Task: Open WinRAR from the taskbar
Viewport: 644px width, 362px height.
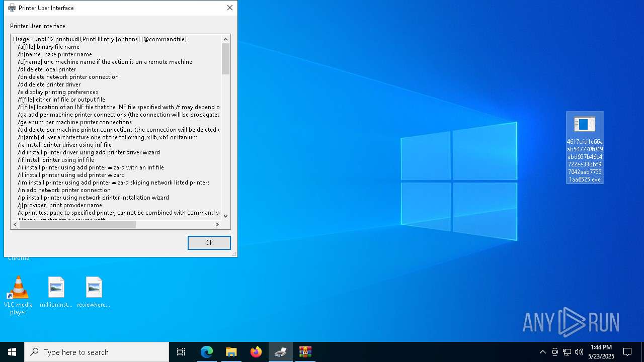Action: pos(305,352)
